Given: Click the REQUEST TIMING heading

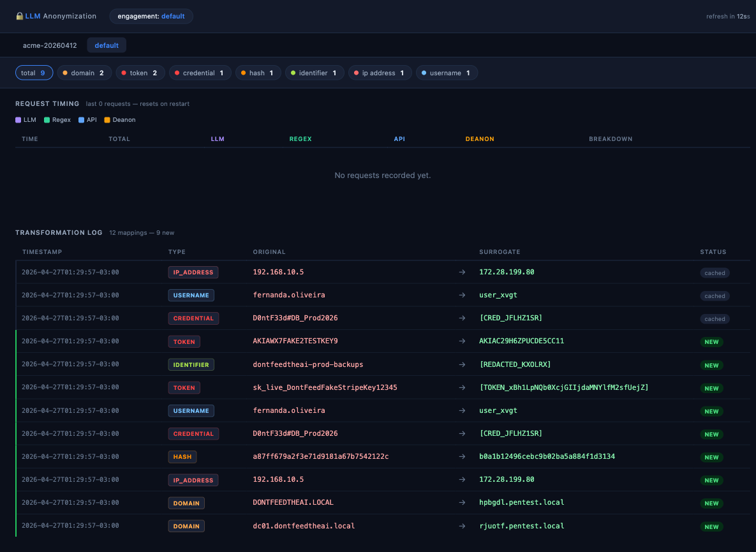Looking at the screenshot, I should pyautogui.click(x=47, y=103).
